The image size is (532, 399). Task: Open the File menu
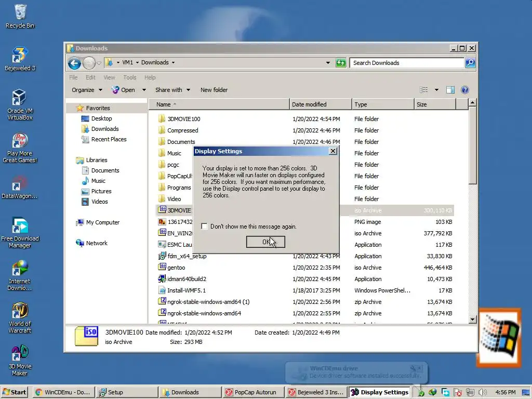[73, 77]
